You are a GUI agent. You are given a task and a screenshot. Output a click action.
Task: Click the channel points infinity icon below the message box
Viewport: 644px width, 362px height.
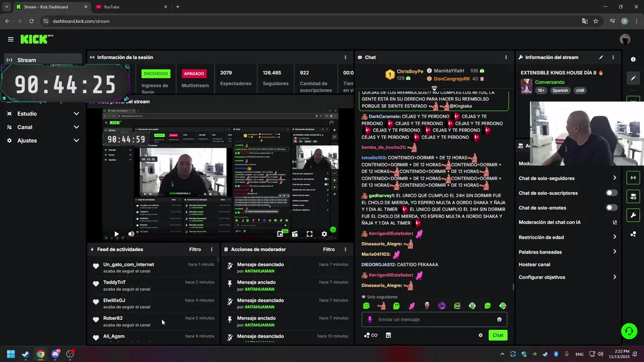[x=371, y=335]
